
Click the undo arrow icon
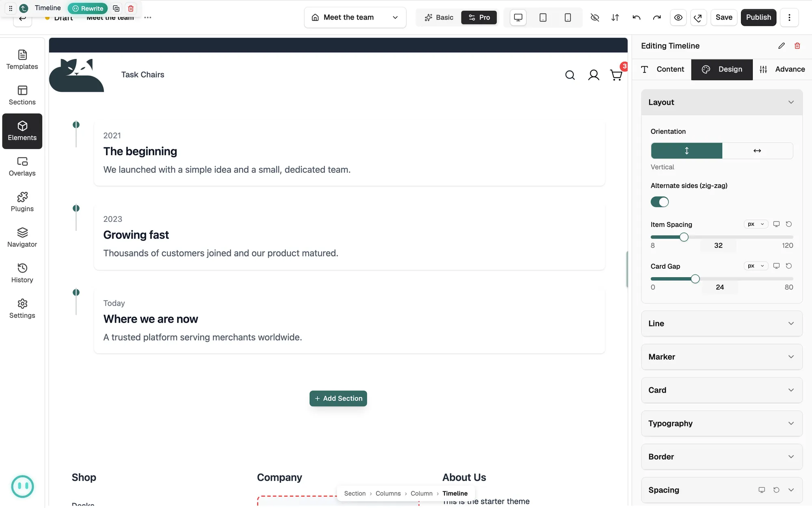tap(636, 17)
